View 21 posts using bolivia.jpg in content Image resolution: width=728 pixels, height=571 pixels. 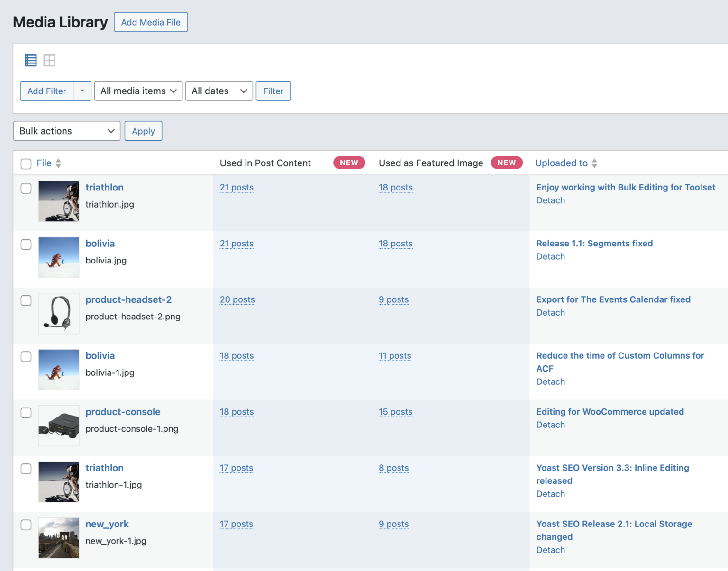click(x=237, y=244)
